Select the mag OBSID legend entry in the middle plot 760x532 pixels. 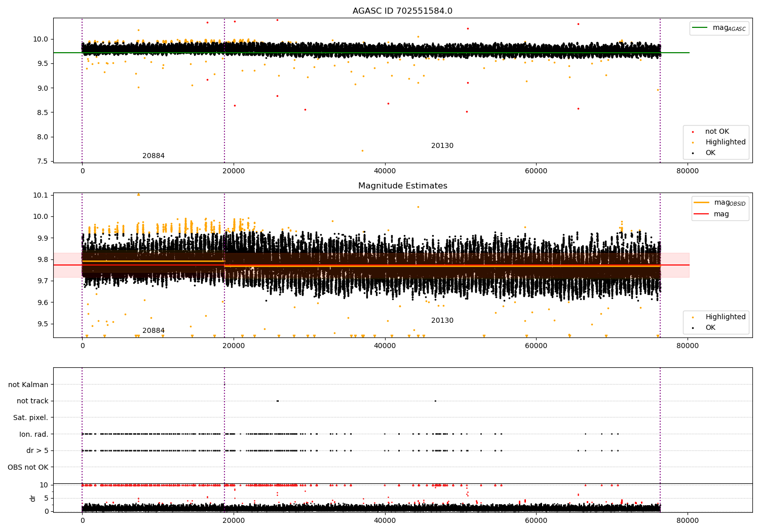pyautogui.click(x=720, y=203)
